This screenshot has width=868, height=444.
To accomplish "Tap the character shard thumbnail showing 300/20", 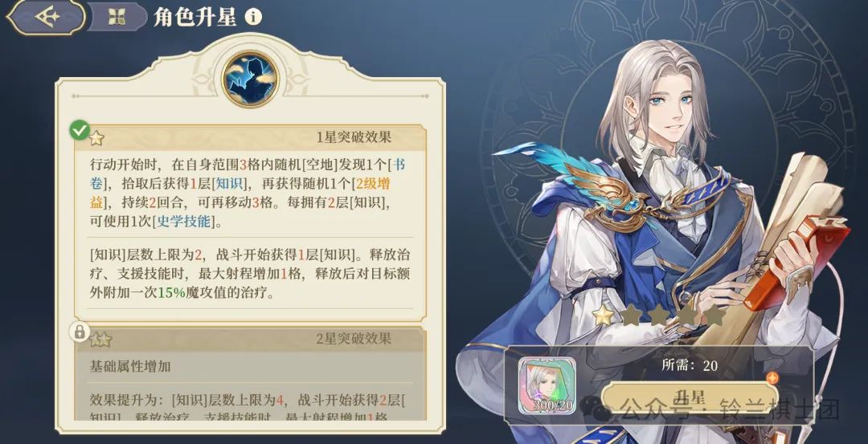I will click(x=547, y=386).
